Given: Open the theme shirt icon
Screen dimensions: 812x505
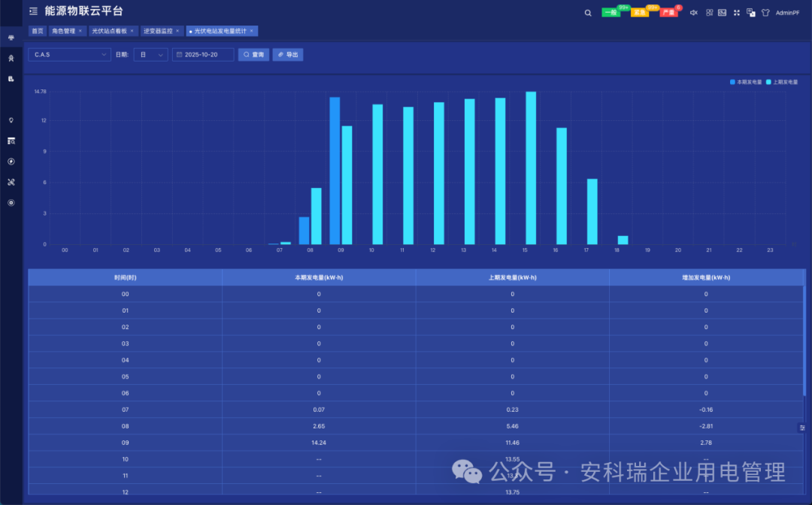Looking at the screenshot, I should tap(765, 13).
